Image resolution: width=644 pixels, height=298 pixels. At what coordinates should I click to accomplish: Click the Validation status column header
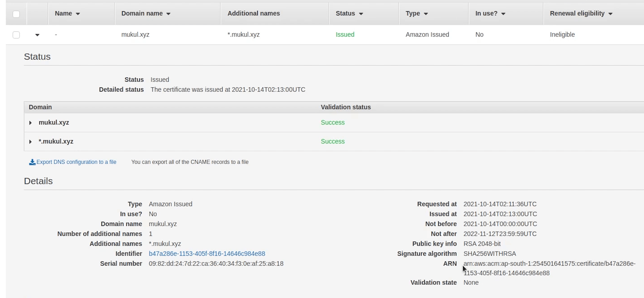346,107
